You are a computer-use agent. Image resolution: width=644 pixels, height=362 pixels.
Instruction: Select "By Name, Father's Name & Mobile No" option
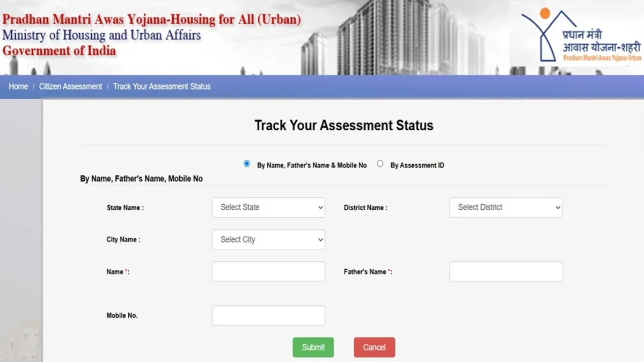point(246,164)
